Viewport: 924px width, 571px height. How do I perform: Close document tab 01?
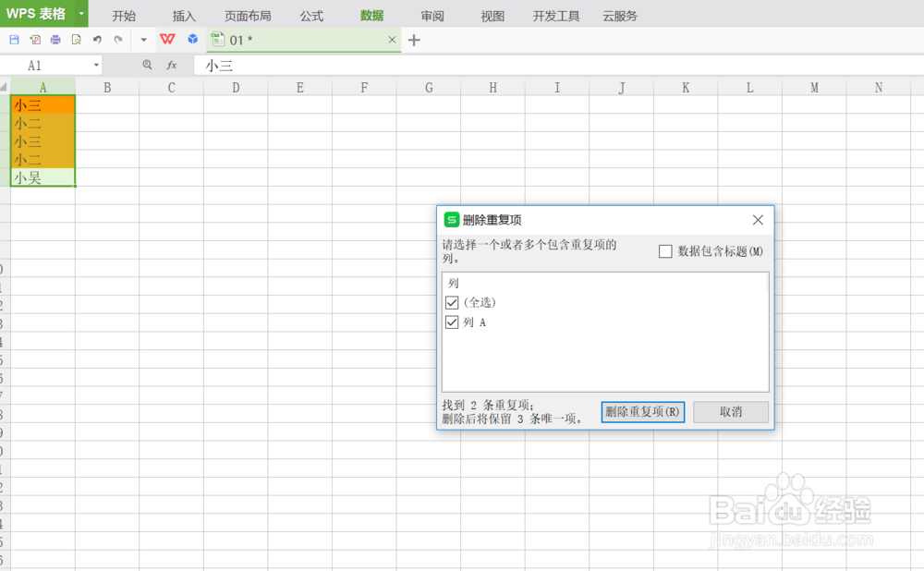(392, 40)
